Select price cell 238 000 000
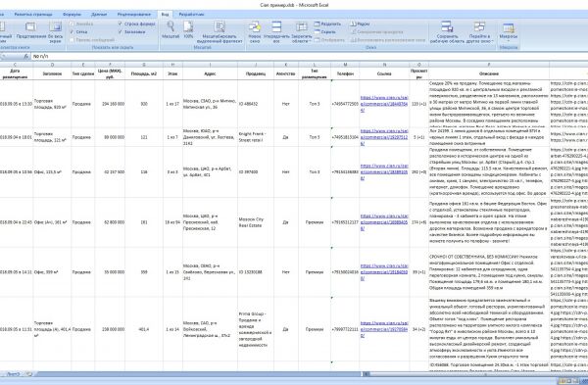This screenshot has height=385, width=588. click(x=110, y=329)
